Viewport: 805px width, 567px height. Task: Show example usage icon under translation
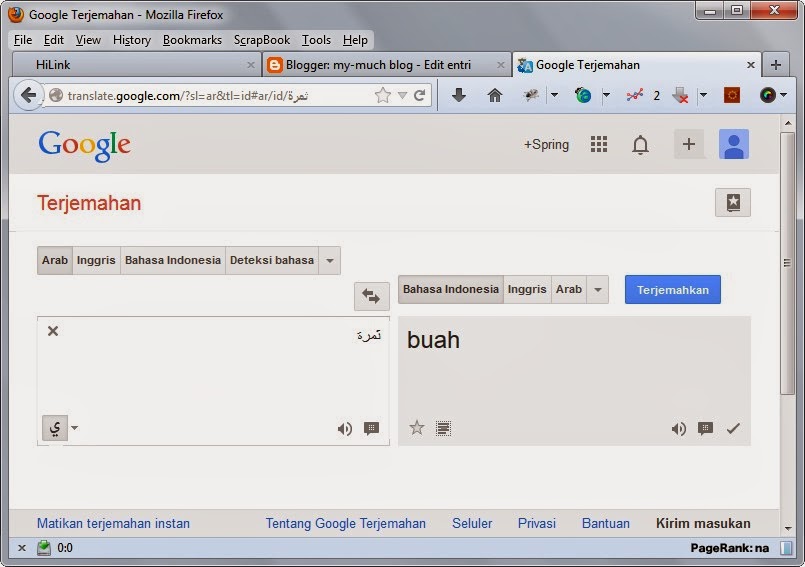pyautogui.click(x=705, y=428)
